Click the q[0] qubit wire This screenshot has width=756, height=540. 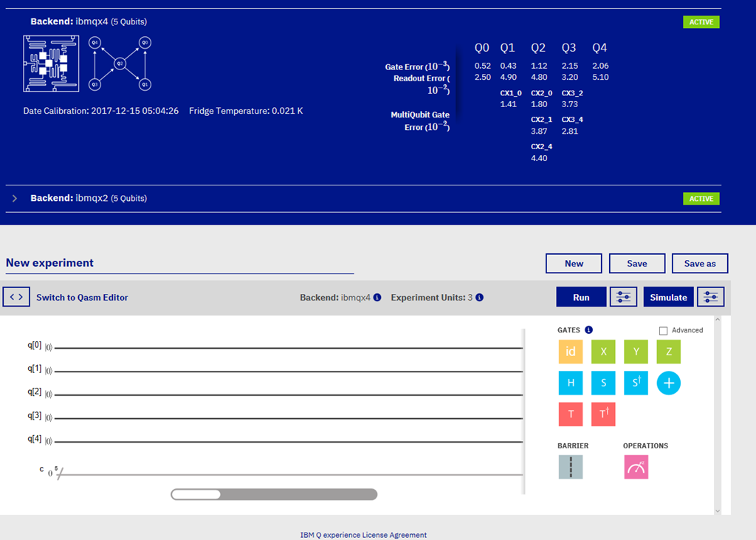point(289,348)
